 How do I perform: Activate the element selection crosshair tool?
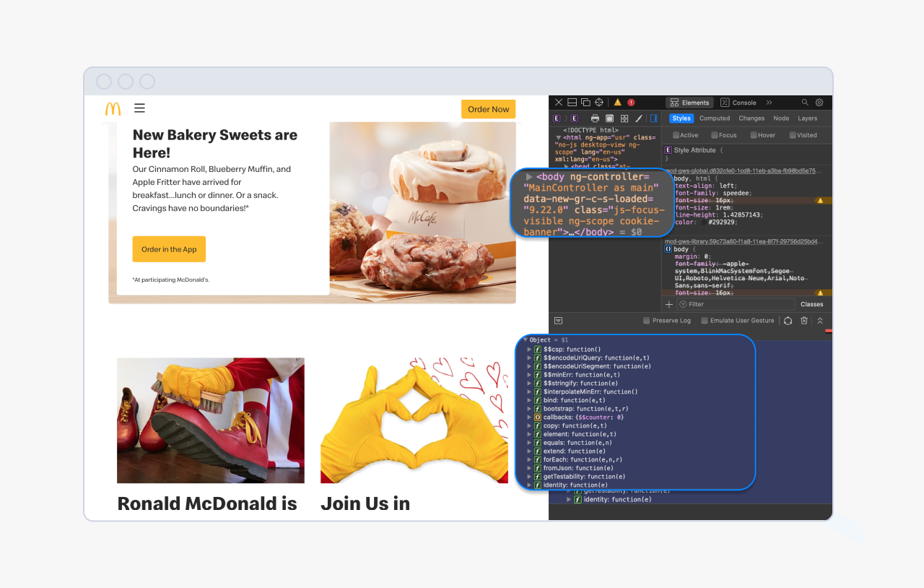(x=598, y=103)
